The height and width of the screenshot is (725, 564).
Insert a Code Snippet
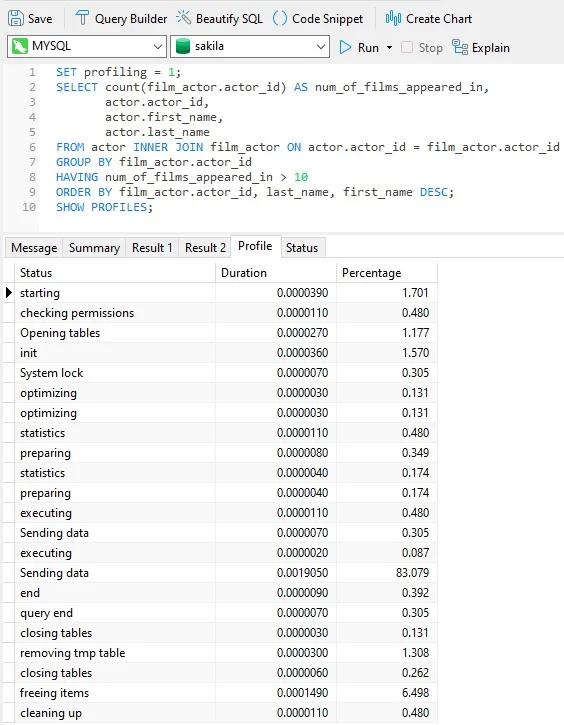(318, 19)
